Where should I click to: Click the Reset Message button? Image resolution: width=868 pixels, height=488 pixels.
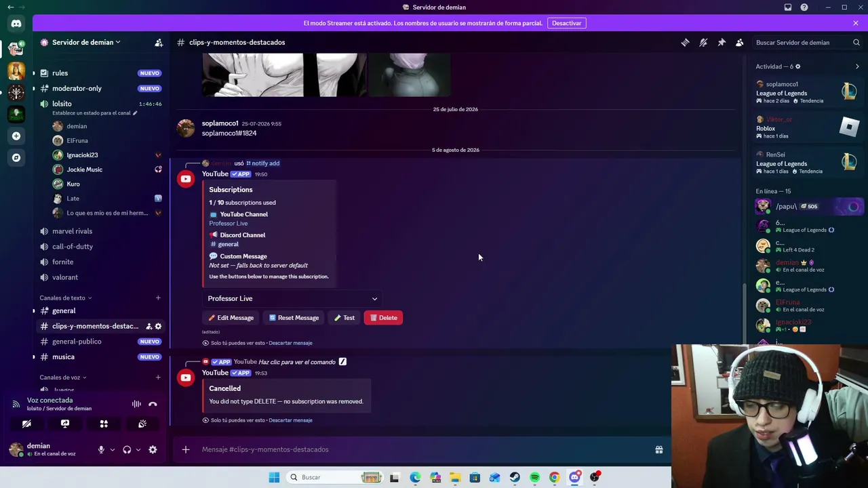[x=294, y=318]
